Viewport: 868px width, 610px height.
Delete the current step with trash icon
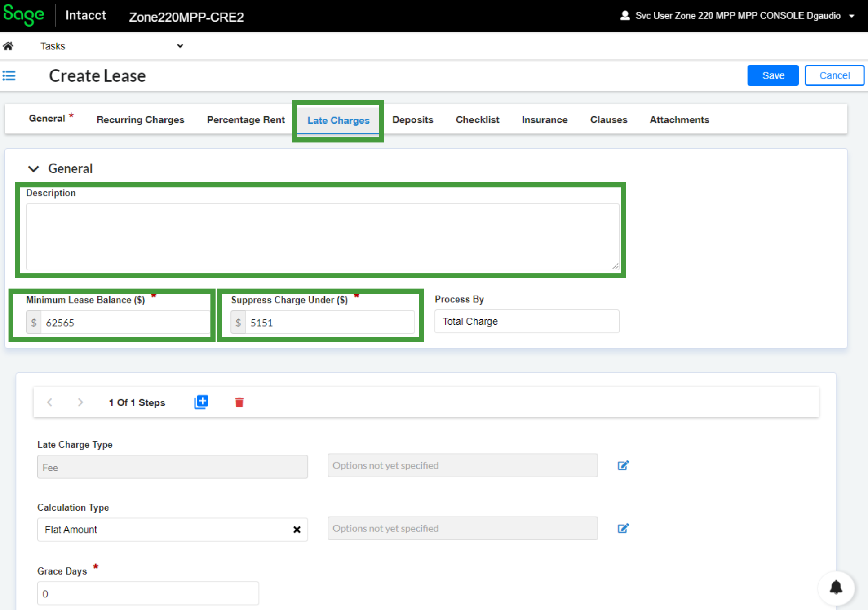point(239,402)
